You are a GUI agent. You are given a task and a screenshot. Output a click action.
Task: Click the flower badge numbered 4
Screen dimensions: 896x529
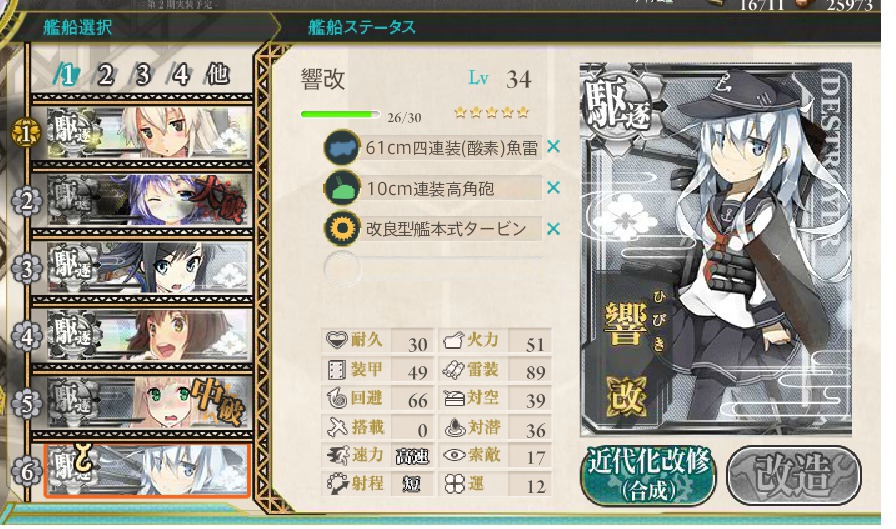[26, 336]
